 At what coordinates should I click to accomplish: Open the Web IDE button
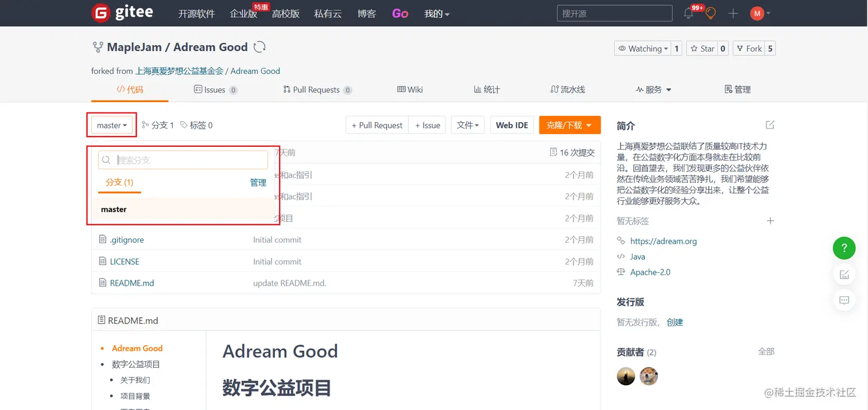512,125
